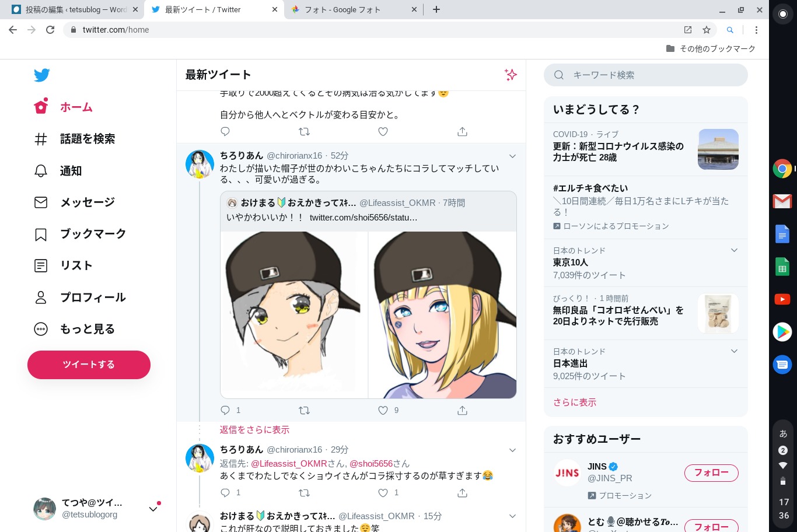
Task: Bookmark this page with the star
Action: [x=707, y=30]
